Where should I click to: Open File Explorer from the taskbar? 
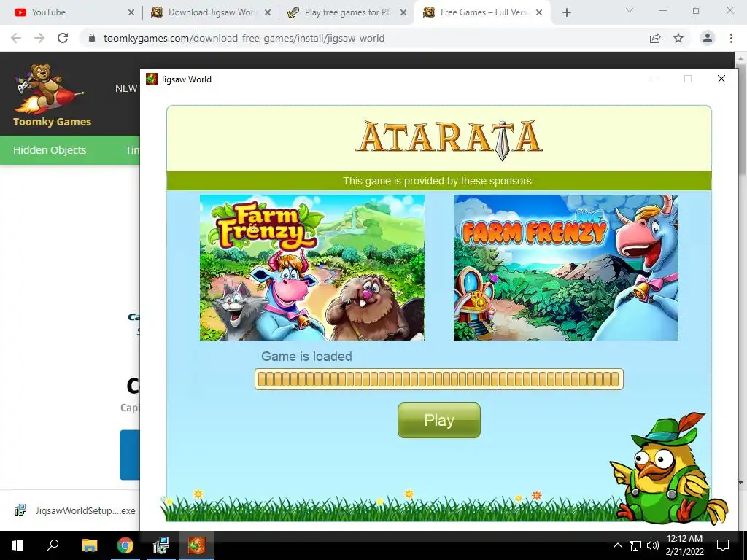pos(89,545)
